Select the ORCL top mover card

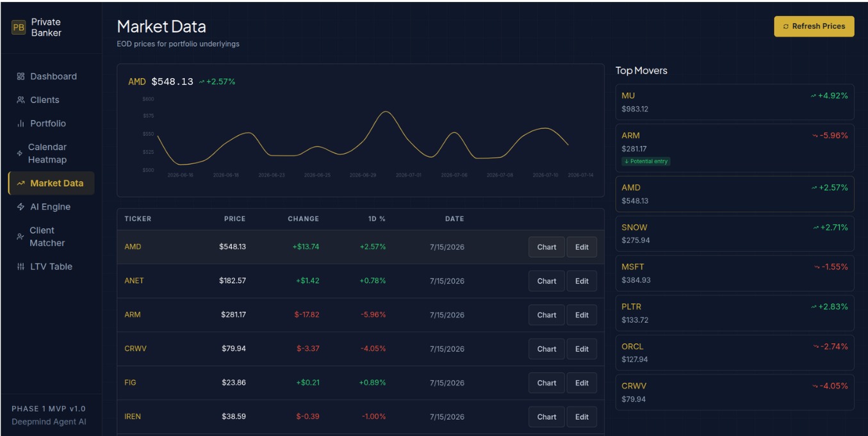click(735, 353)
